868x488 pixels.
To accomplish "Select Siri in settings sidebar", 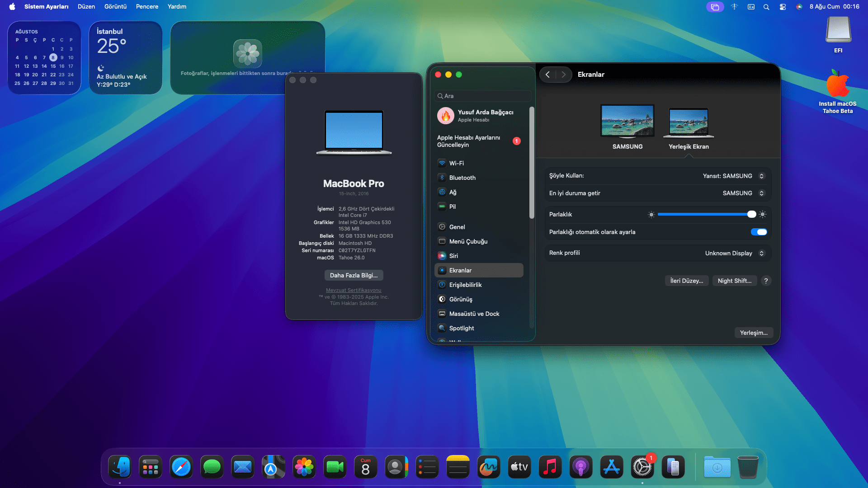I will coord(453,256).
